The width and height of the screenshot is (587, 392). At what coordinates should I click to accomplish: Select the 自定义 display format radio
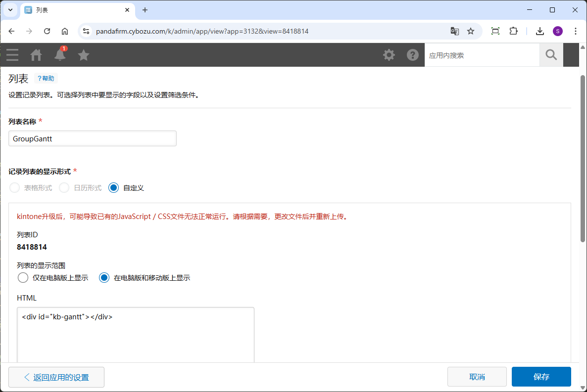click(x=114, y=188)
